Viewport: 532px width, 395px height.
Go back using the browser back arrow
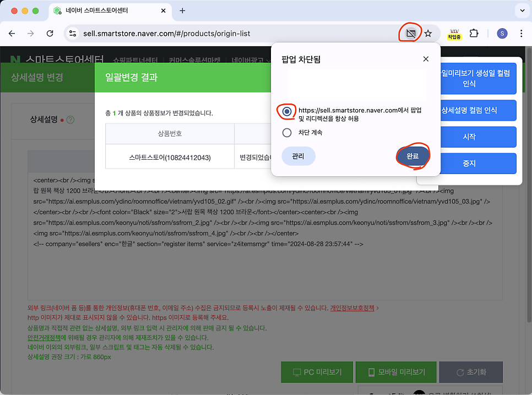tap(12, 34)
